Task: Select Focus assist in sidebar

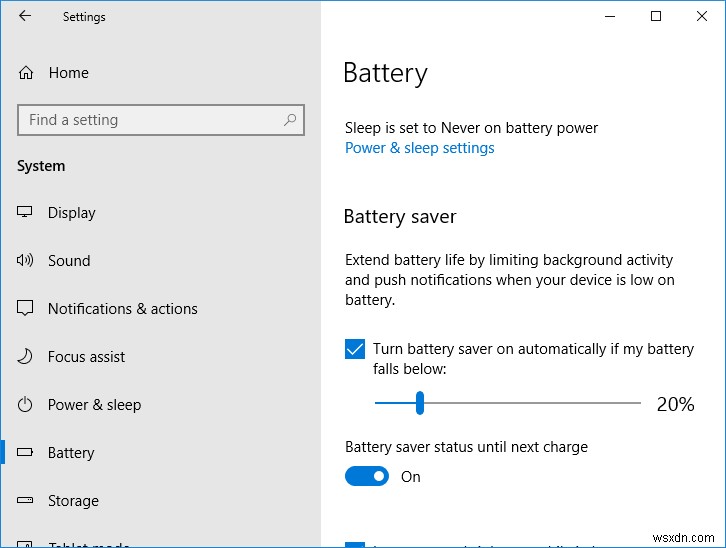Action: click(87, 357)
